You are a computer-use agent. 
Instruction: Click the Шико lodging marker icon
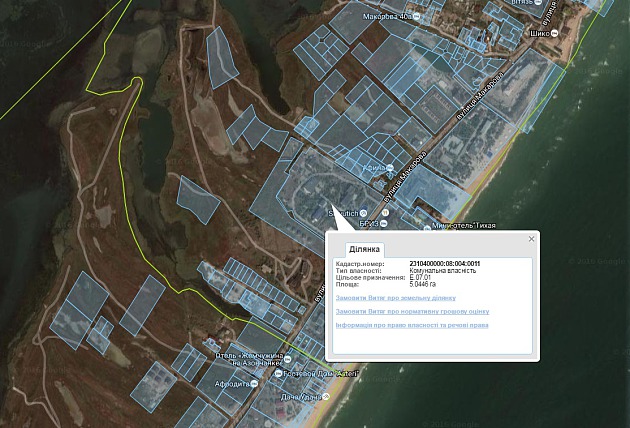click(x=554, y=33)
